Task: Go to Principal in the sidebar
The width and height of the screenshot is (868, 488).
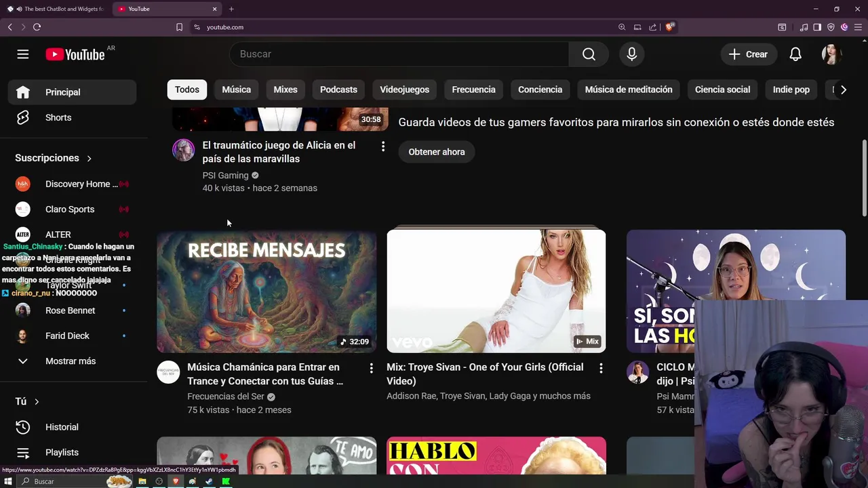Action: coord(73,92)
